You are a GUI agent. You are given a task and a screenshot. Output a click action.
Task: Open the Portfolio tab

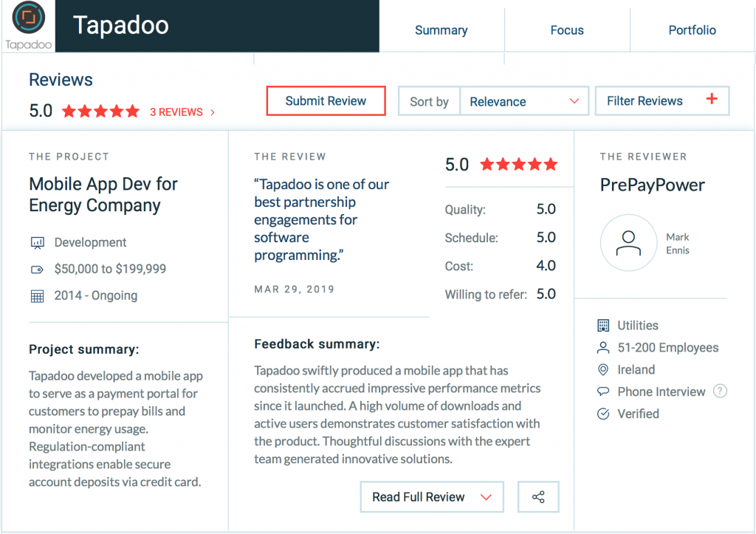point(692,30)
